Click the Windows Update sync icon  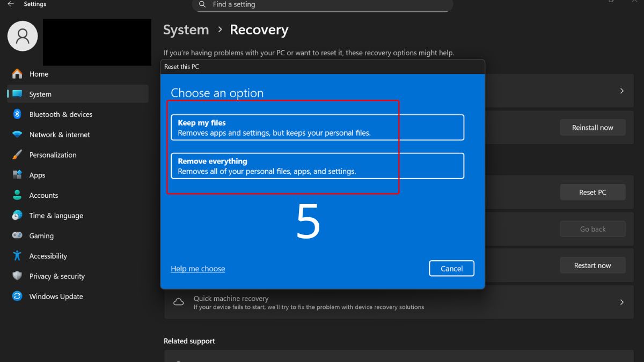coord(17,296)
